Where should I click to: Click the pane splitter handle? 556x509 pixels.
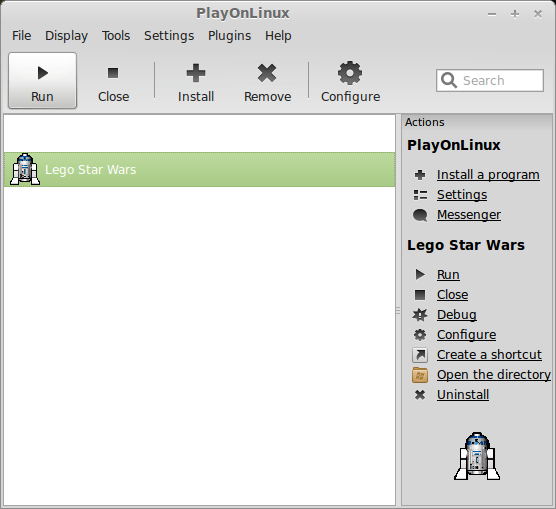coord(398,310)
